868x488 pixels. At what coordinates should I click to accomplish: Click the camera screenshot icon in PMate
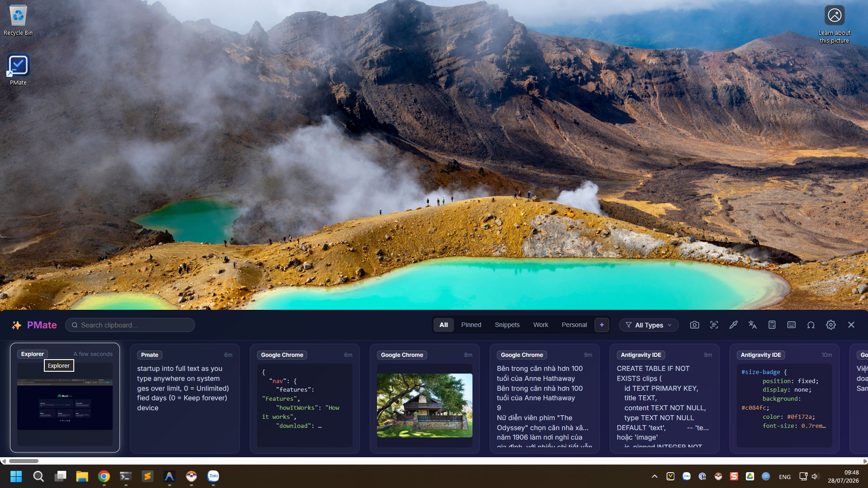point(694,325)
